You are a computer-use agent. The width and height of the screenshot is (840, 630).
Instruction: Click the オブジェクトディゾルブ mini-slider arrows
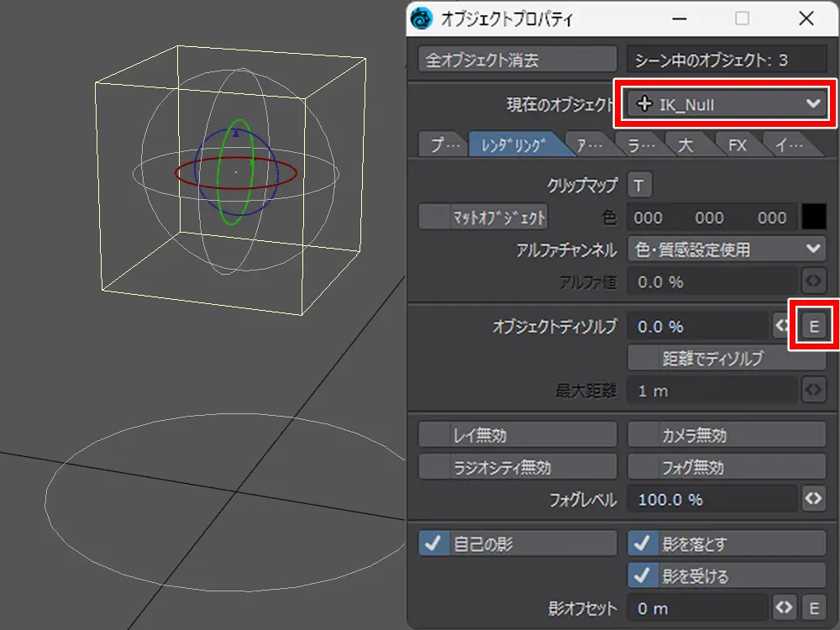781,326
